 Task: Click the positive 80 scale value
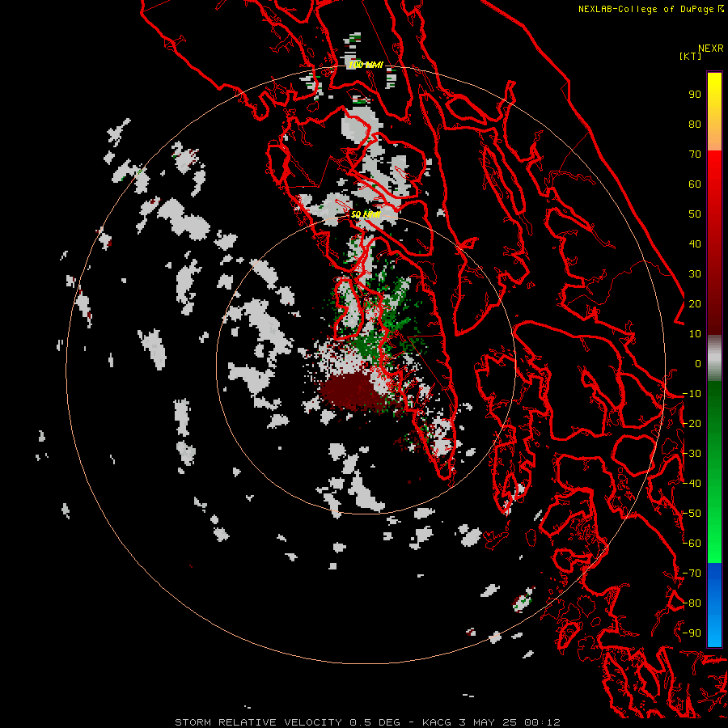coord(695,124)
